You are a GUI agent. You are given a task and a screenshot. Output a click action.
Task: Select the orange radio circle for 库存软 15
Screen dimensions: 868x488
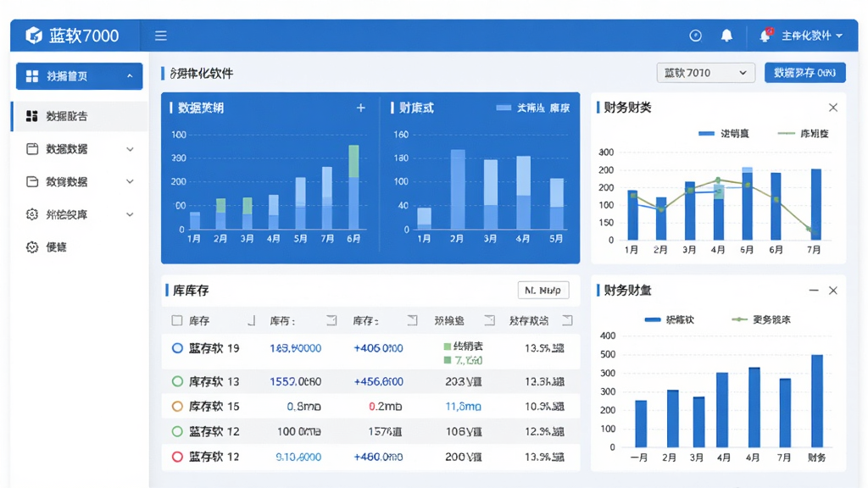pyautogui.click(x=177, y=406)
